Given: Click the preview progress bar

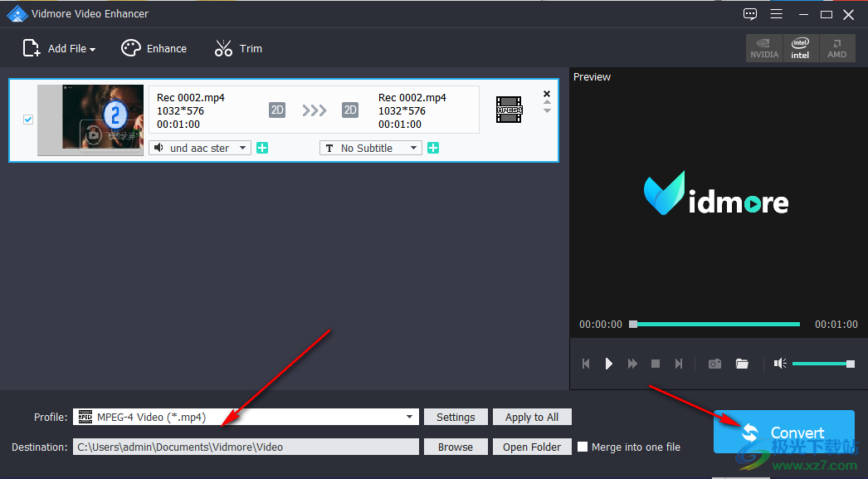Looking at the screenshot, I should coord(714,325).
